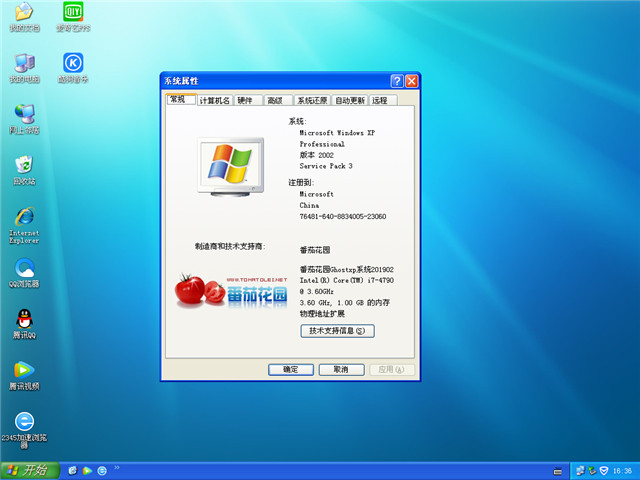Open the 回收站 recycle bin icon
This screenshot has width=640, height=480.
click(x=24, y=170)
